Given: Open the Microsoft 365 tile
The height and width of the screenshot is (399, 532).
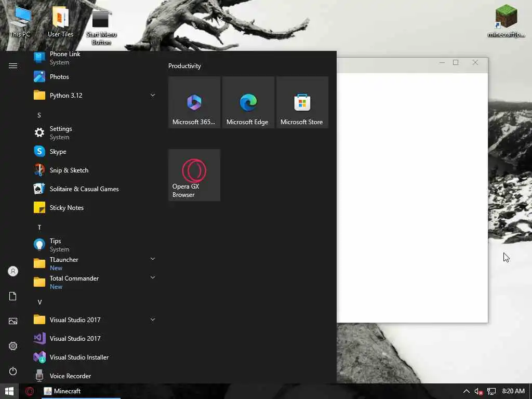Looking at the screenshot, I should 194,102.
